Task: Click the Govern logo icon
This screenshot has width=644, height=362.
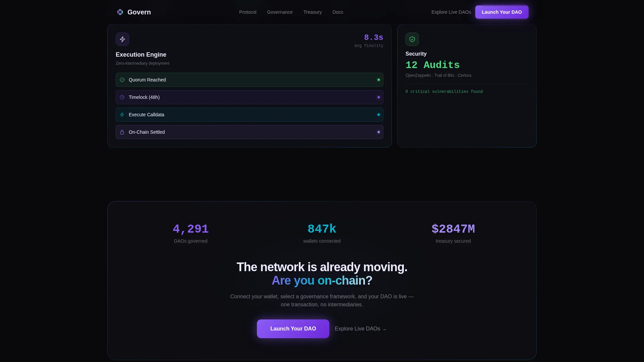Action: (120, 12)
